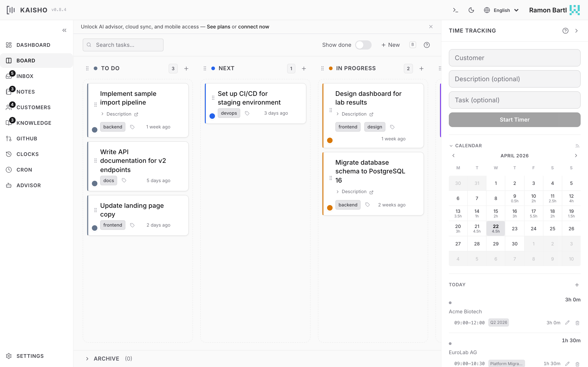Click the board help question icon
The height and width of the screenshot is (367, 588).
coord(427,45)
